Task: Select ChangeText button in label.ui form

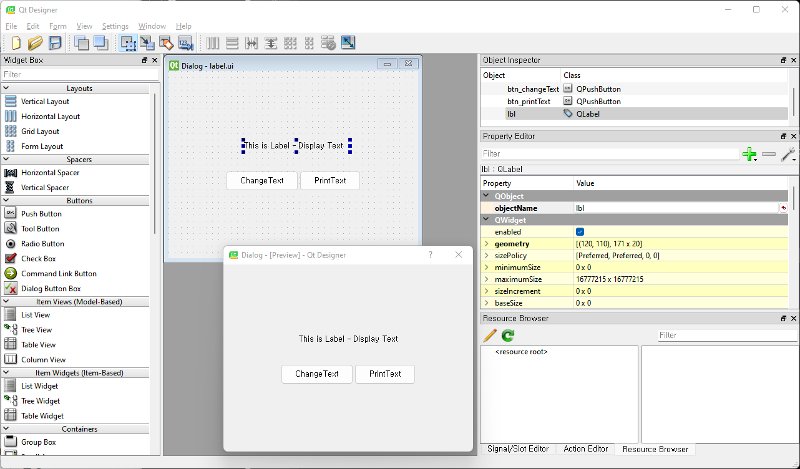Action: point(262,181)
